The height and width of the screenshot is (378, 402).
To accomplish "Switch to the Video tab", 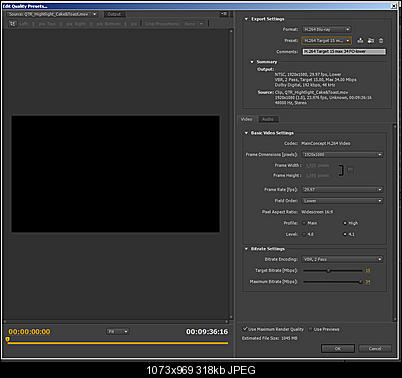I will [247, 119].
